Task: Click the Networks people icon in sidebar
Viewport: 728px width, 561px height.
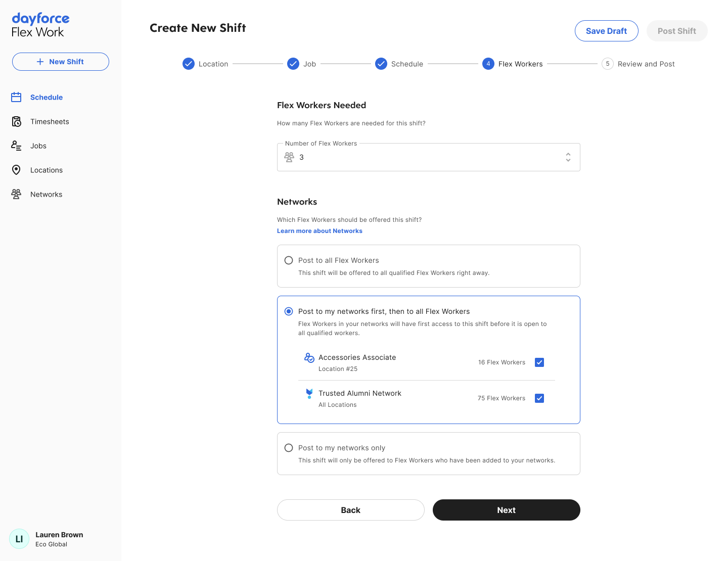Action: point(16,194)
